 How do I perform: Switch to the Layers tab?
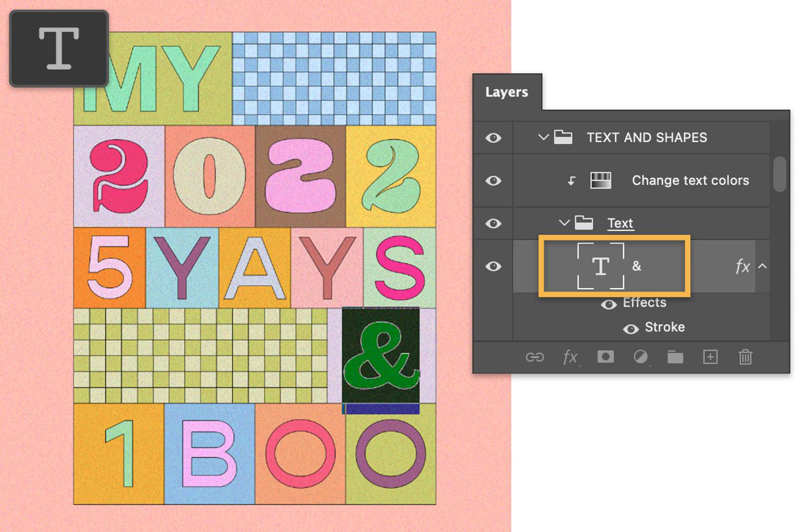[x=506, y=92]
